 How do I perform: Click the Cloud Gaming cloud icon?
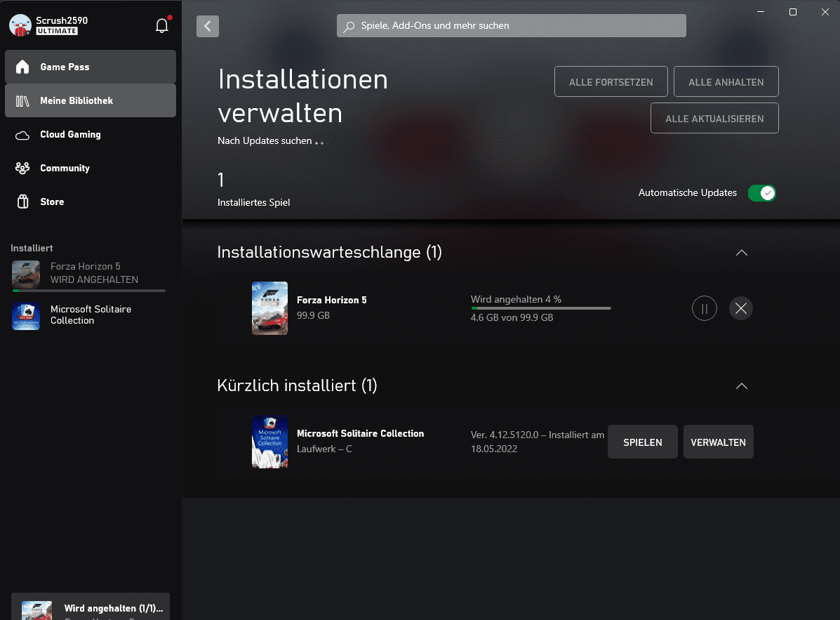22,135
